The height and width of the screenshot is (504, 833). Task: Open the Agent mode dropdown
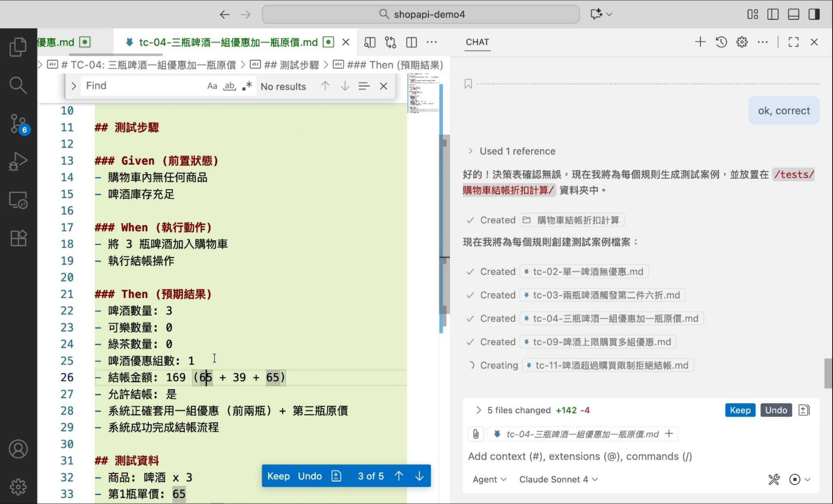(489, 480)
